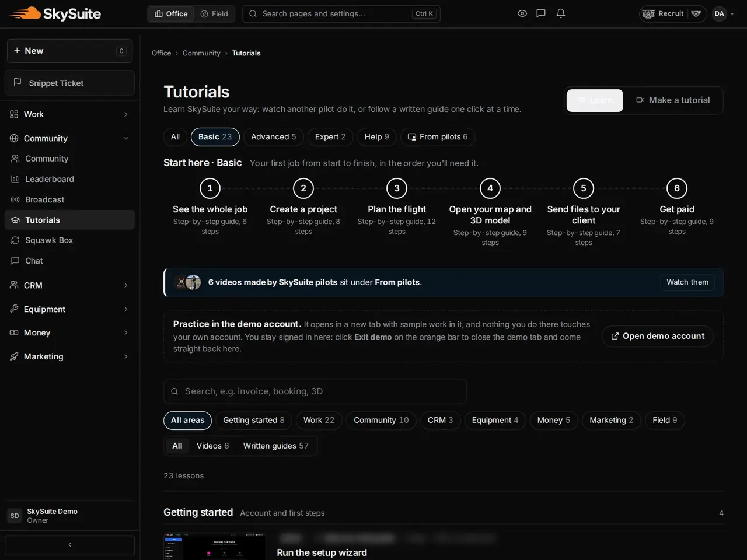Open the DA account dropdown
This screenshot has width=747, height=560.
(723, 13)
